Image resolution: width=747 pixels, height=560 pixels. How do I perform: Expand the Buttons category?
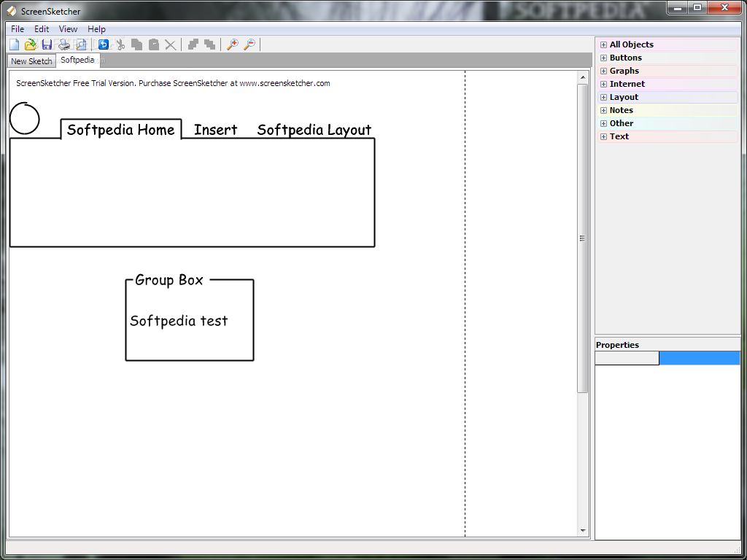[603, 58]
